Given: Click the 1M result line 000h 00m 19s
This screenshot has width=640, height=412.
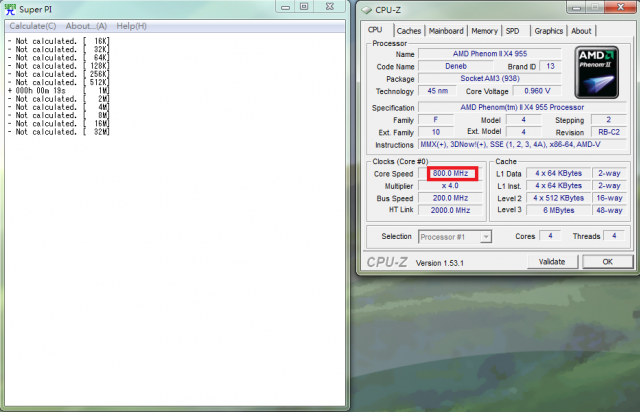Looking at the screenshot, I should pos(58,91).
